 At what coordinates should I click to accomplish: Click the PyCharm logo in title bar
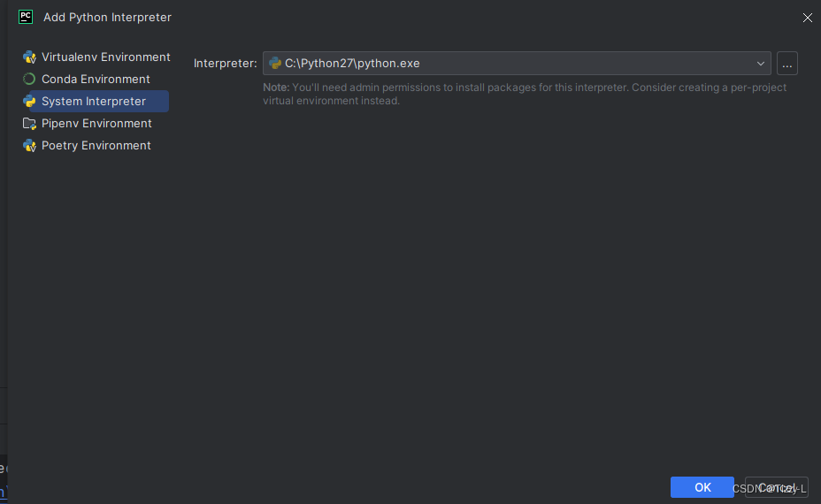click(x=26, y=17)
